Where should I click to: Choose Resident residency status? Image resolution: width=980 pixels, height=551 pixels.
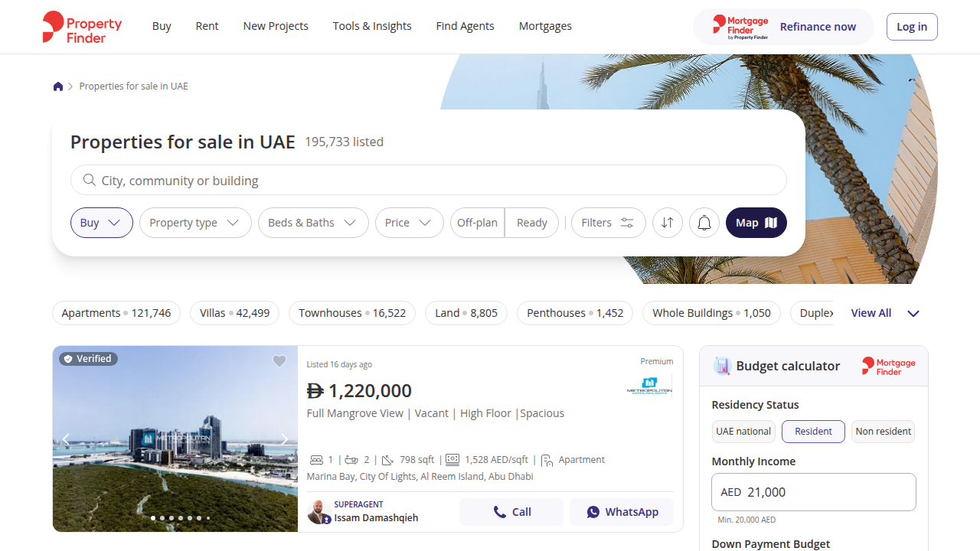(813, 432)
